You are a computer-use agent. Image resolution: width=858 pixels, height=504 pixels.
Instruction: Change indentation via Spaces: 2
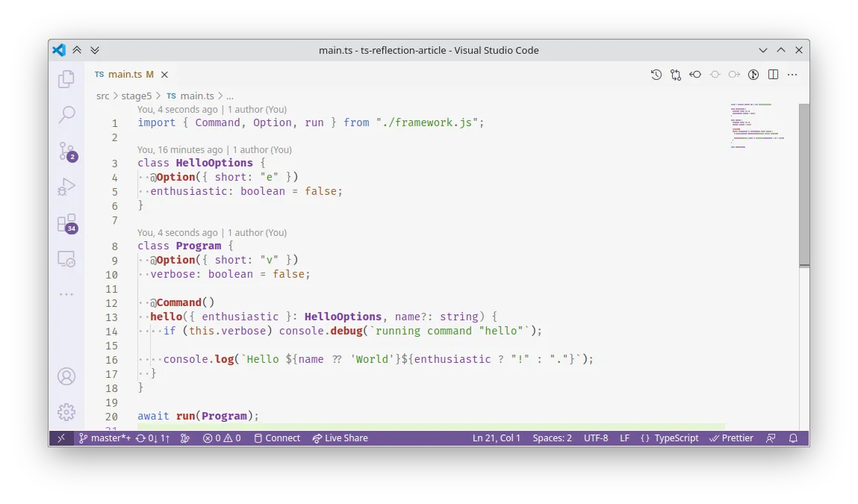552,438
